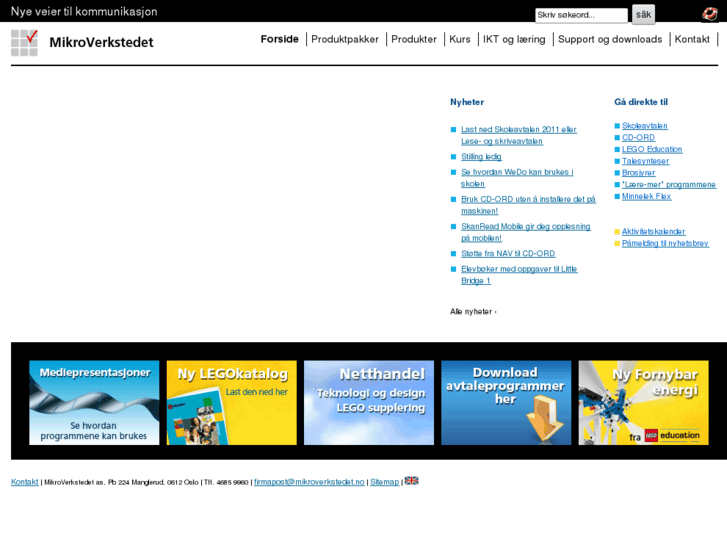Switch to English via the UK flag icon
The width and height of the screenshot is (727, 545).
tap(411, 481)
